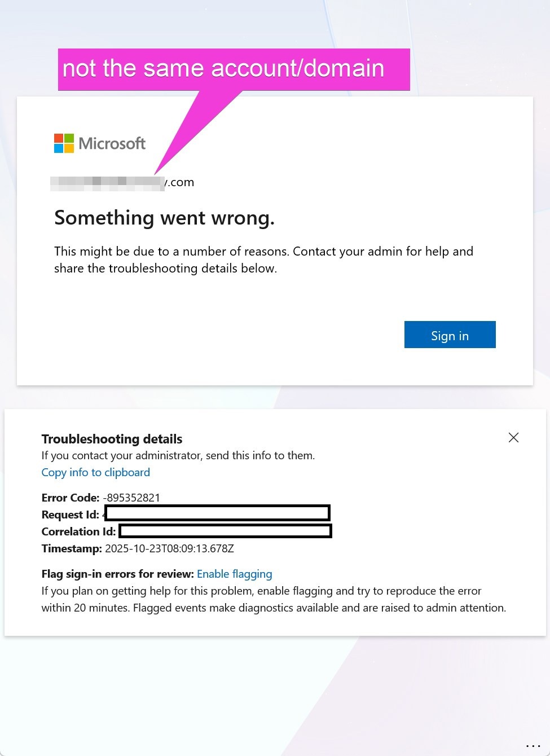Click the Something went wrong heading
The height and width of the screenshot is (756, 550).
click(164, 217)
